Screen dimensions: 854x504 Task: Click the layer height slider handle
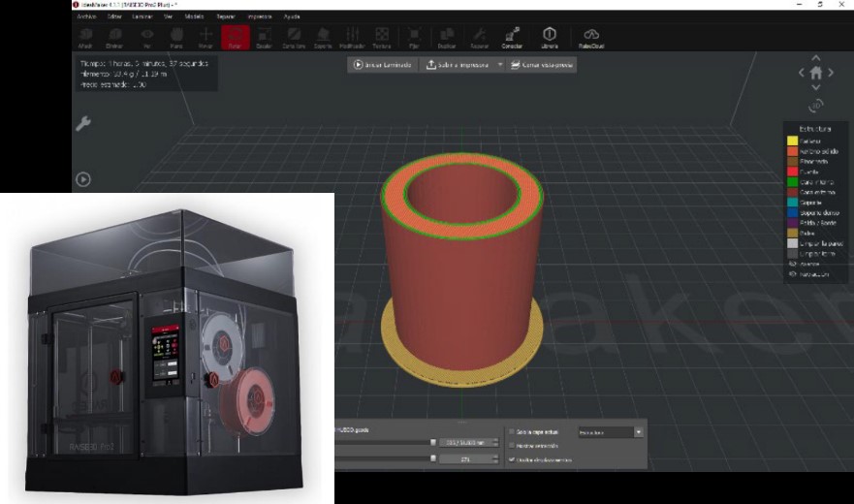433,442
